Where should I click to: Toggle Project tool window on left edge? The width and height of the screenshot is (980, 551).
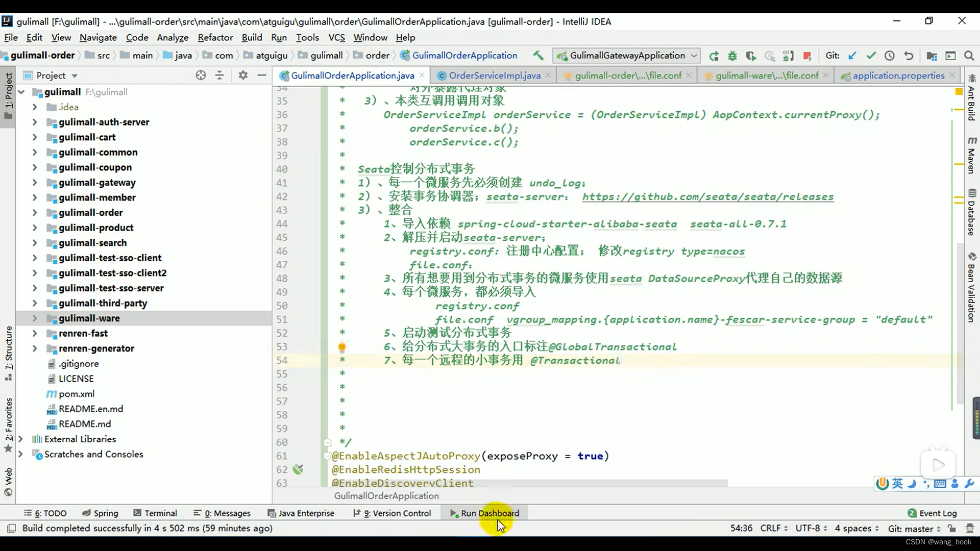click(8, 95)
